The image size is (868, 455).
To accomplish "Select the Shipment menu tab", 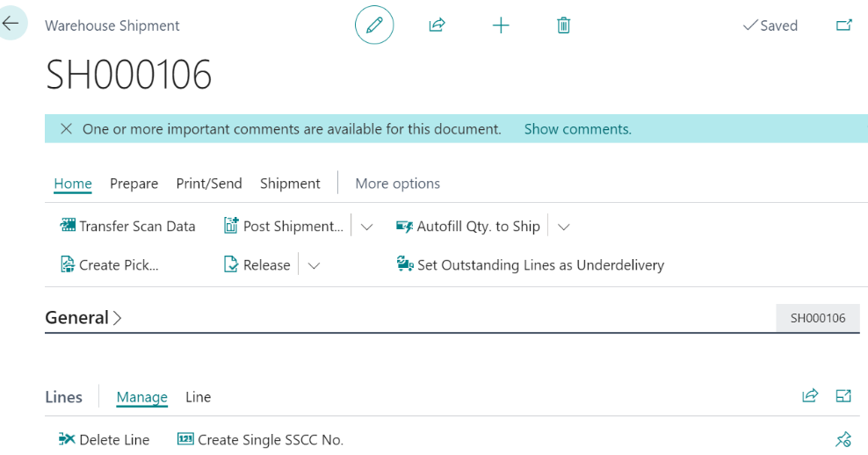I will 290,184.
